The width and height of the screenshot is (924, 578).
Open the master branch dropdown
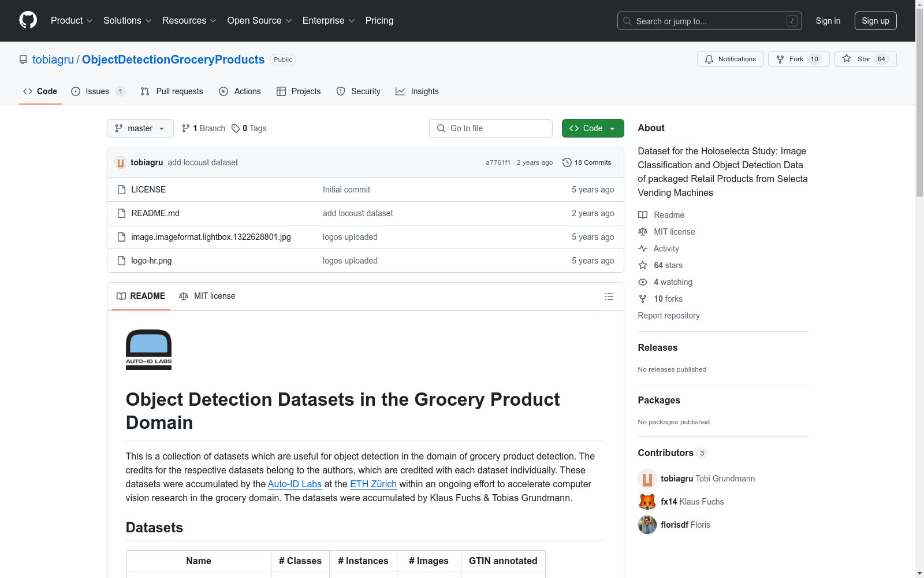[x=140, y=128]
